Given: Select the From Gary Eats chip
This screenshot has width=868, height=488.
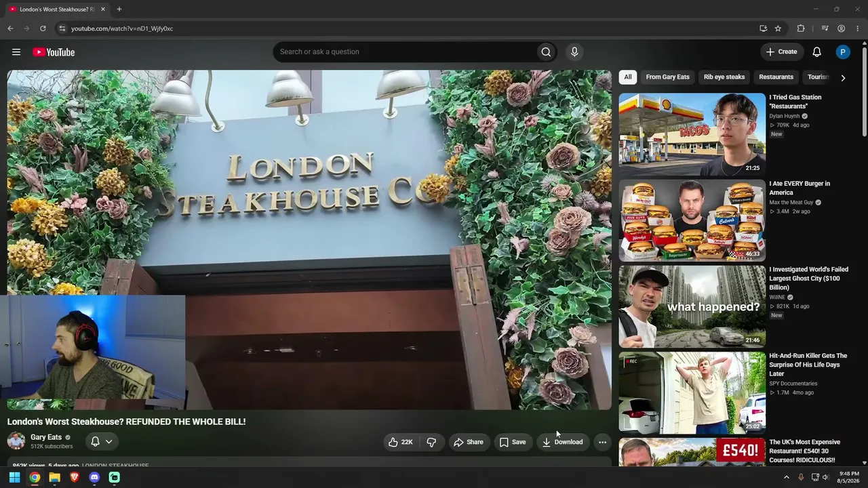Looking at the screenshot, I should click(x=667, y=77).
